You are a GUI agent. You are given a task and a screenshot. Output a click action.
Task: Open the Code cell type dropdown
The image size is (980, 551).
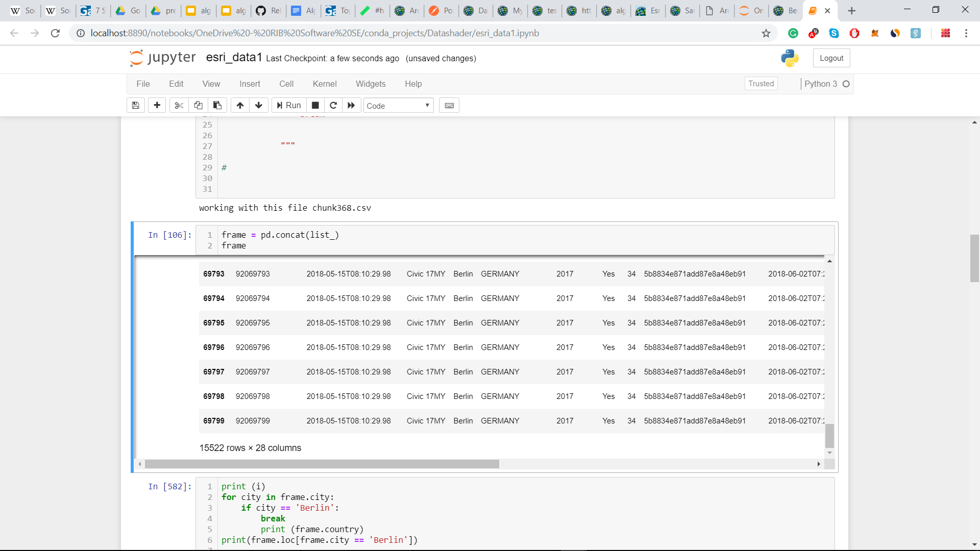(x=398, y=106)
